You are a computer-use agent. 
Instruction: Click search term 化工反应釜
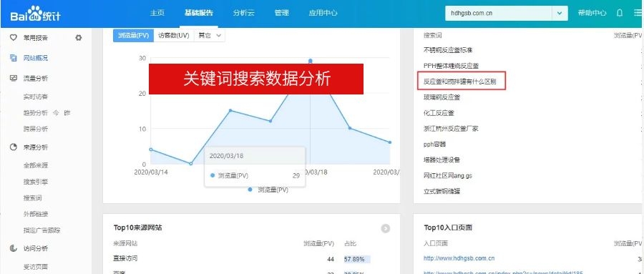[439, 112]
